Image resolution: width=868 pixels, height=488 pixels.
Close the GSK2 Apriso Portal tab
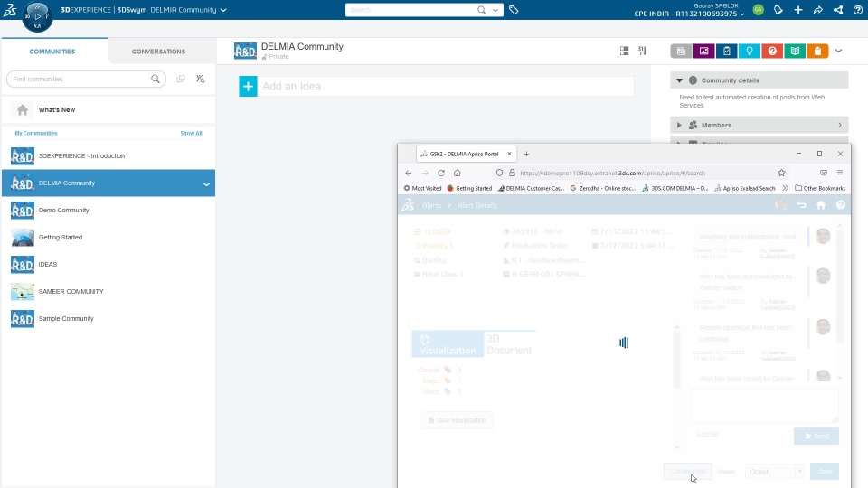[509, 154]
